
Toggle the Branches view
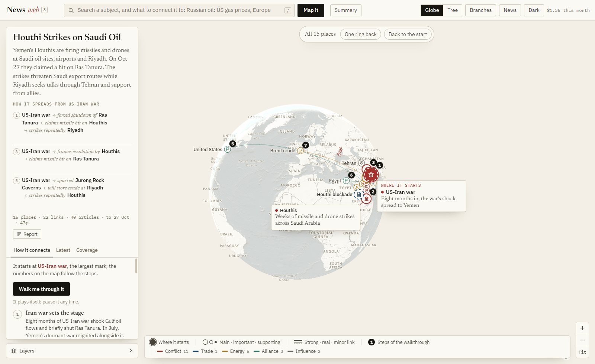click(480, 10)
